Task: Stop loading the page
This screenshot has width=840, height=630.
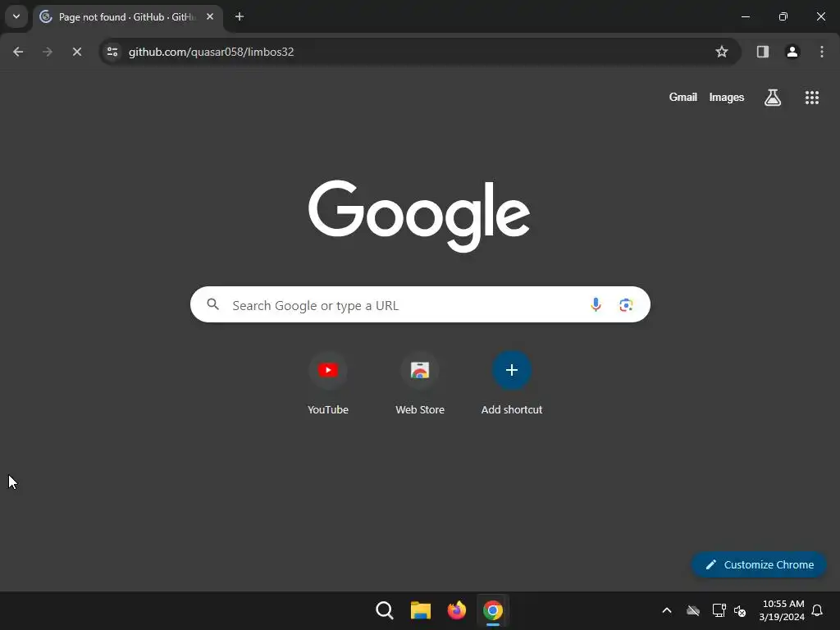Action: 76,52
